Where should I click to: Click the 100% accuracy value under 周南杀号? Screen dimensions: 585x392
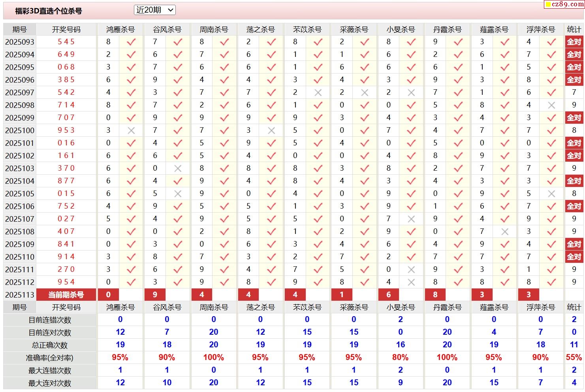click(x=213, y=358)
